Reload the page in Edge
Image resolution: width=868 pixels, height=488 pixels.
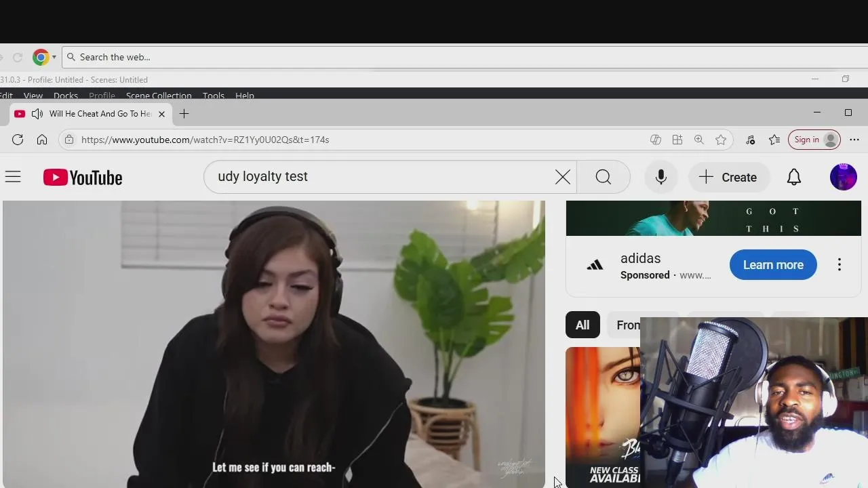click(x=18, y=140)
